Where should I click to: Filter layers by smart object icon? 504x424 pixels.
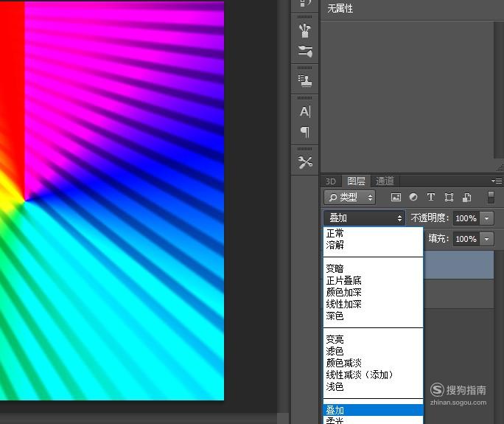pos(466,197)
